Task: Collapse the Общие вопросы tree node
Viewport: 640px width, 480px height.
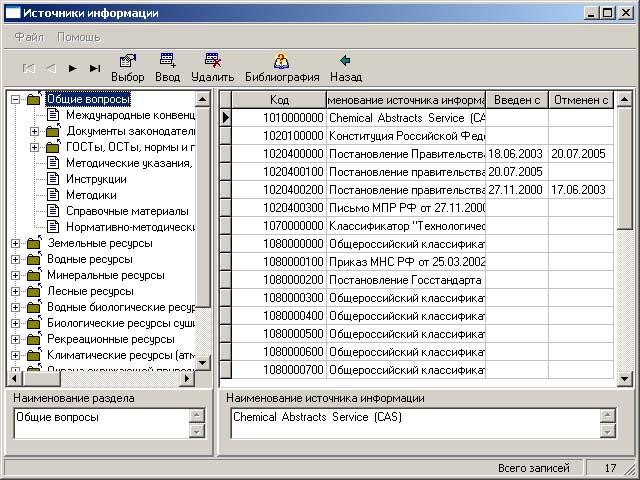Action: pyautogui.click(x=15, y=99)
